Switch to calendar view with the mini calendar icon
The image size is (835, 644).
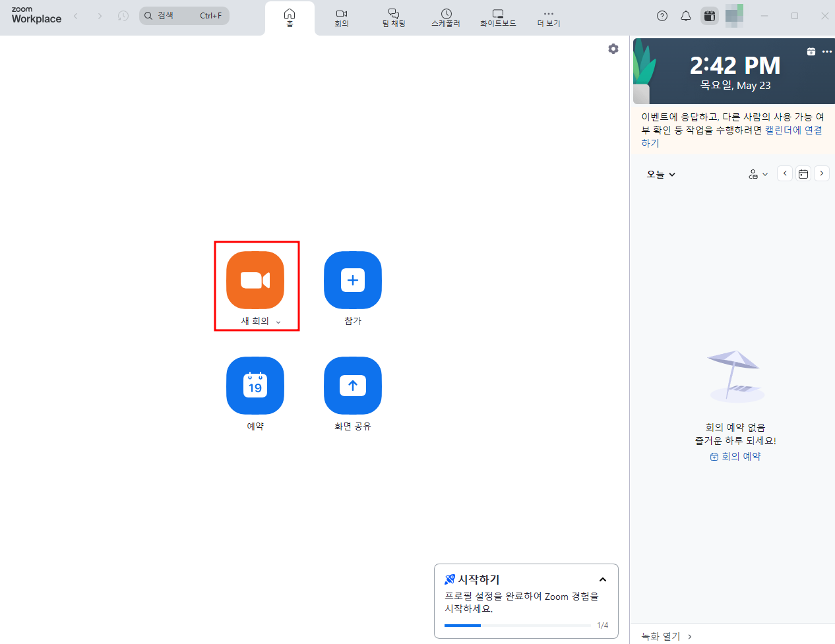(x=803, y=173)
